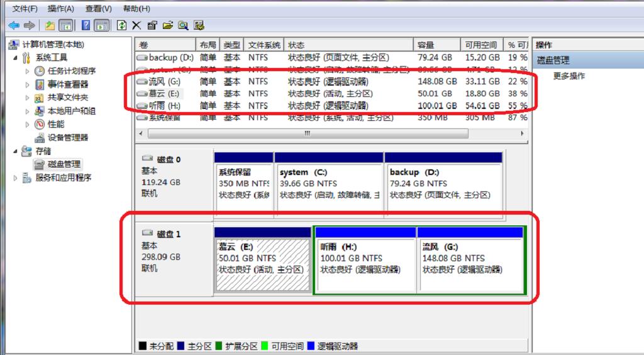Select the 计算机管理(本地) computer icon
The height and width of the screenshot is (355, 644).
pos(14,44)
